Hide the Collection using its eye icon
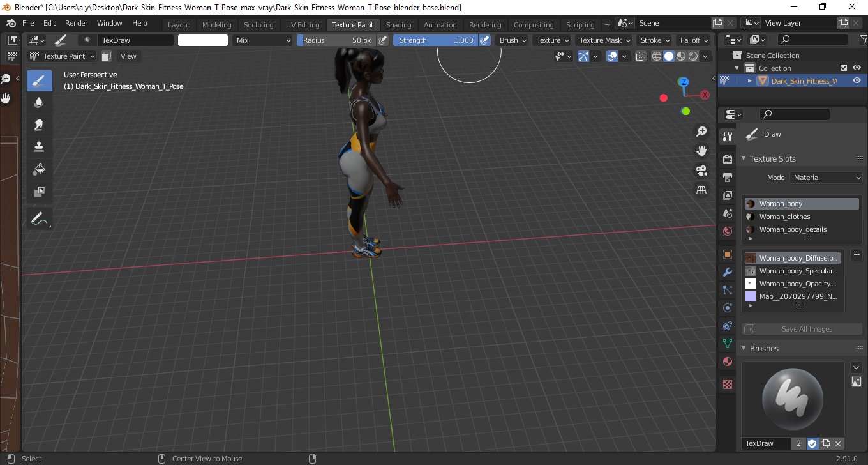868x465 pixels. (857, 68)
